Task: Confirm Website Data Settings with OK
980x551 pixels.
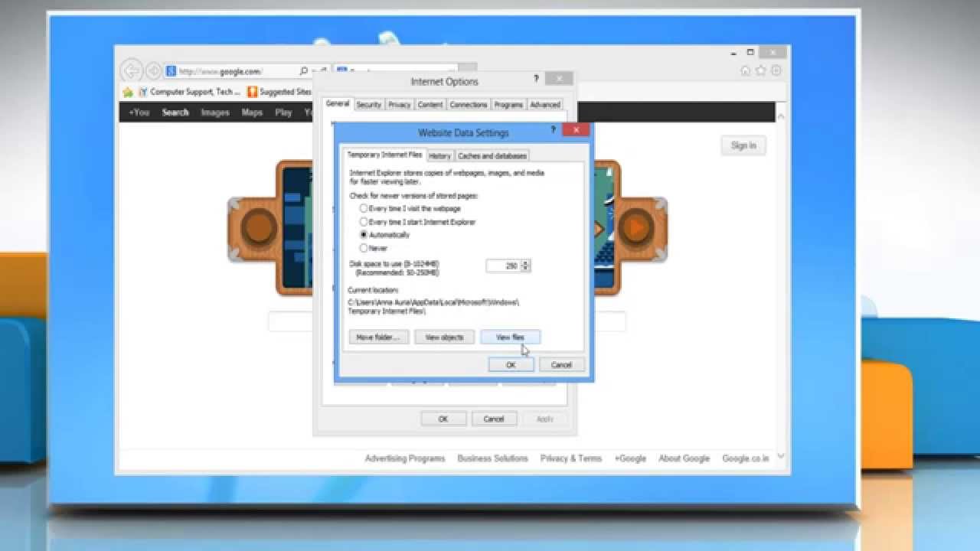Action: coord(511,364)
